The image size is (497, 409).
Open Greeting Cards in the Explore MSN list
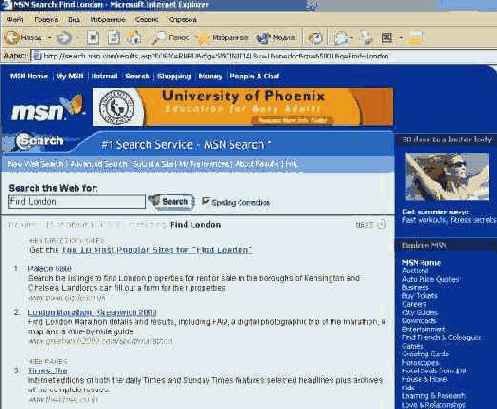tap(426, 354)
